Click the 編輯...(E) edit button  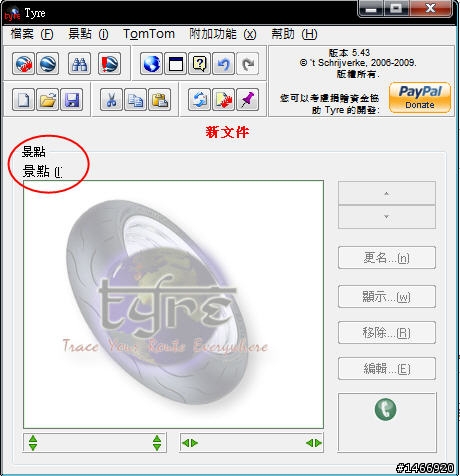coord(387,368)
